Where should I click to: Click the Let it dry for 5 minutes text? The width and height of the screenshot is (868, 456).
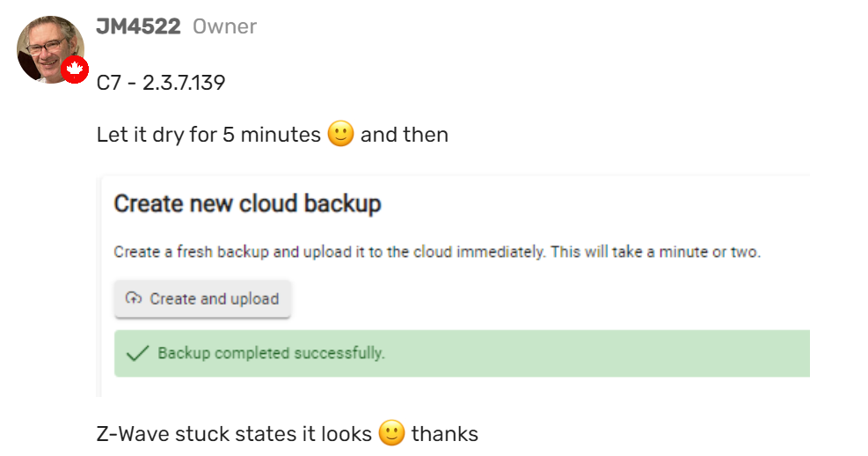point(208,135)
